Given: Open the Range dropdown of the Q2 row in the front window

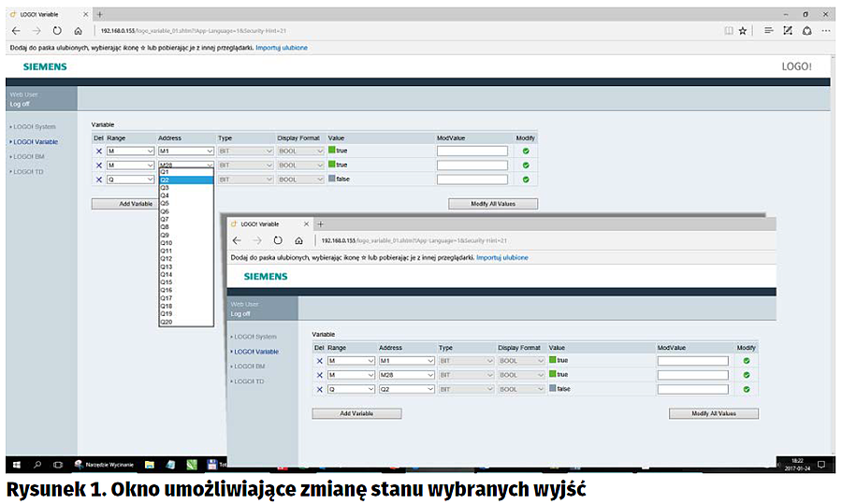Looking at the screenshot, I should tap(349, 389).
